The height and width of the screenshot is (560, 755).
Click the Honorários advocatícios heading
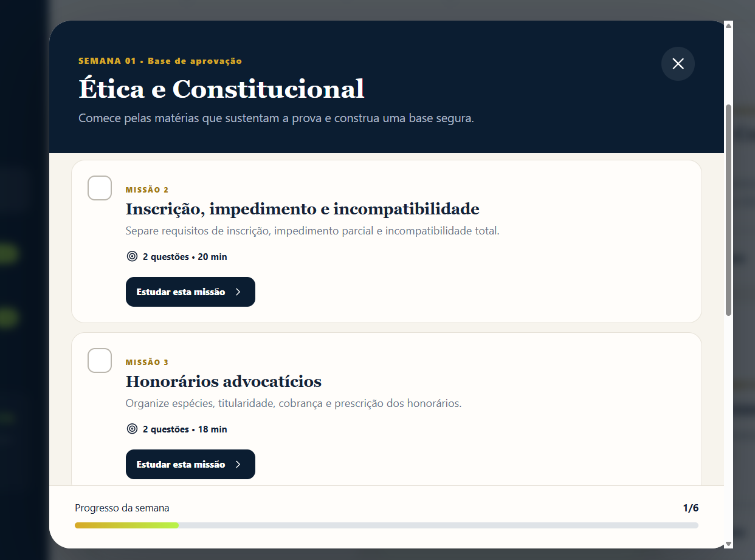224,382
